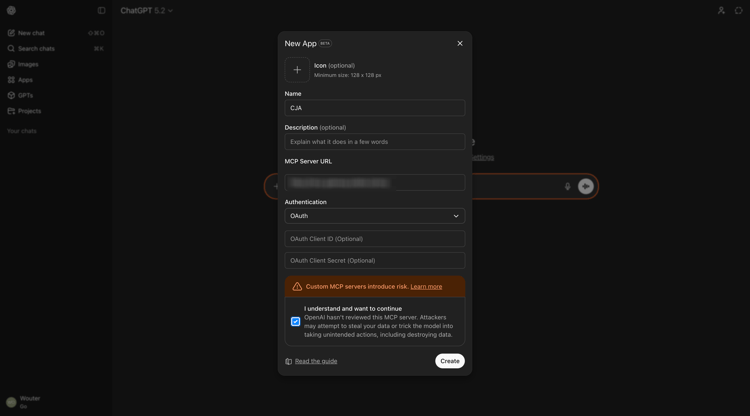Open the Authentication OAuth dropdown
Screen dimensions: 750x416
(375, 216)
